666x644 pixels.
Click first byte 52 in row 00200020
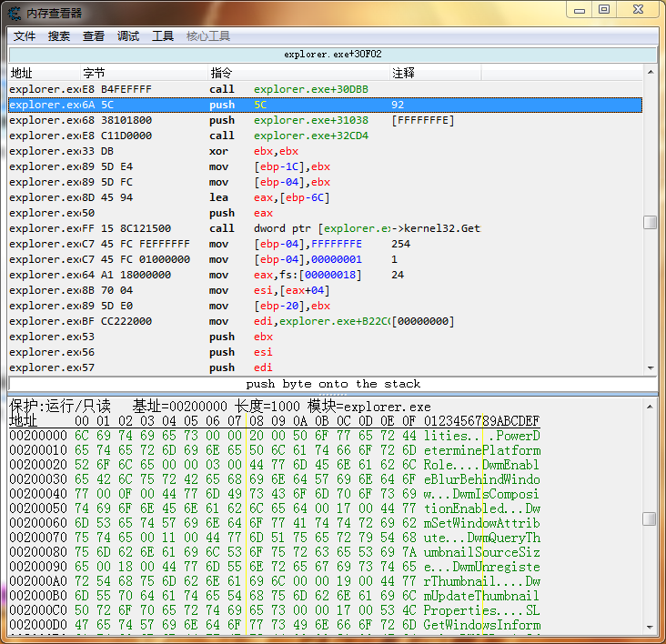click(82, 465)
